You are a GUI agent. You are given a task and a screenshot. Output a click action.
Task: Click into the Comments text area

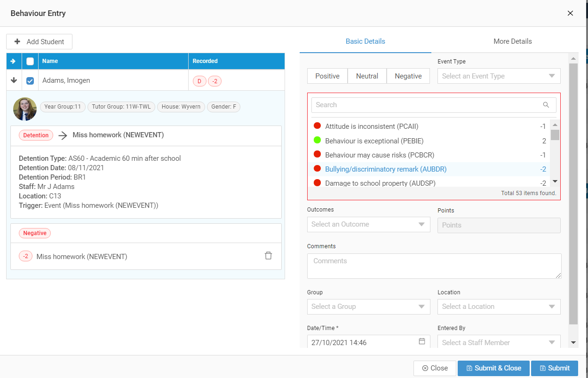[x=434, y=266]
